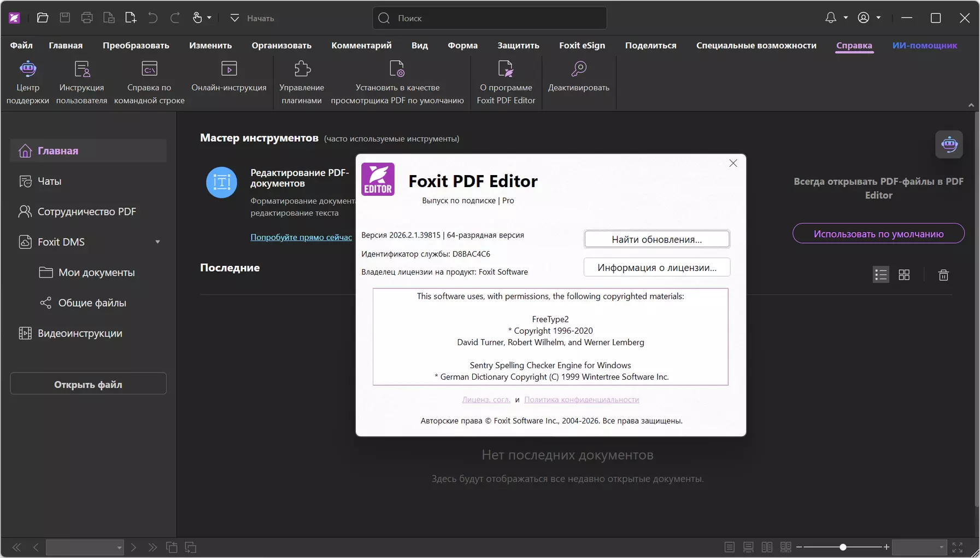
Task: Open Управление плагинами plugin manager
Action: 302,82
